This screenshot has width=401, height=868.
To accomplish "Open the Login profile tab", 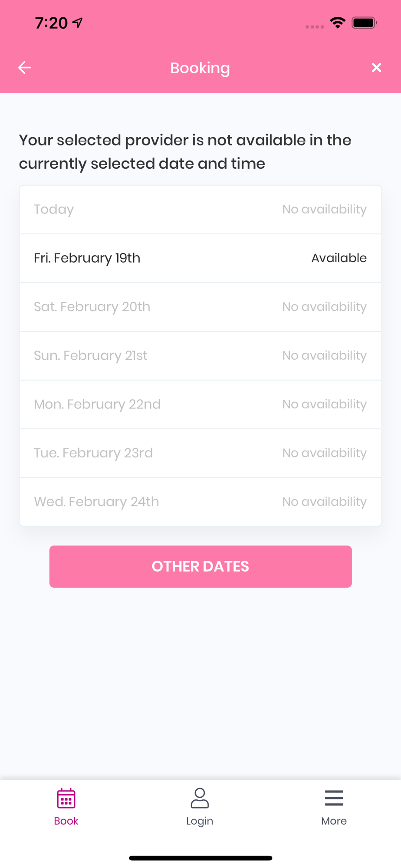I will coord(200,807).
